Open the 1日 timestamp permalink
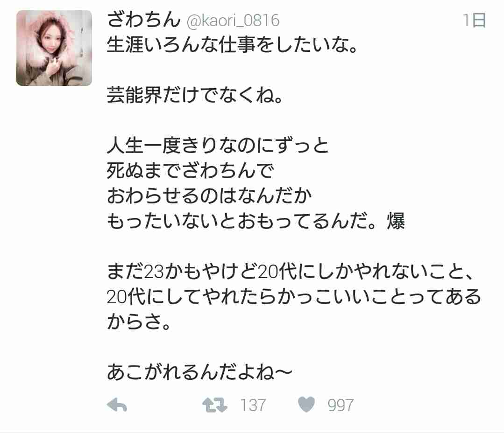 (474, 20)
